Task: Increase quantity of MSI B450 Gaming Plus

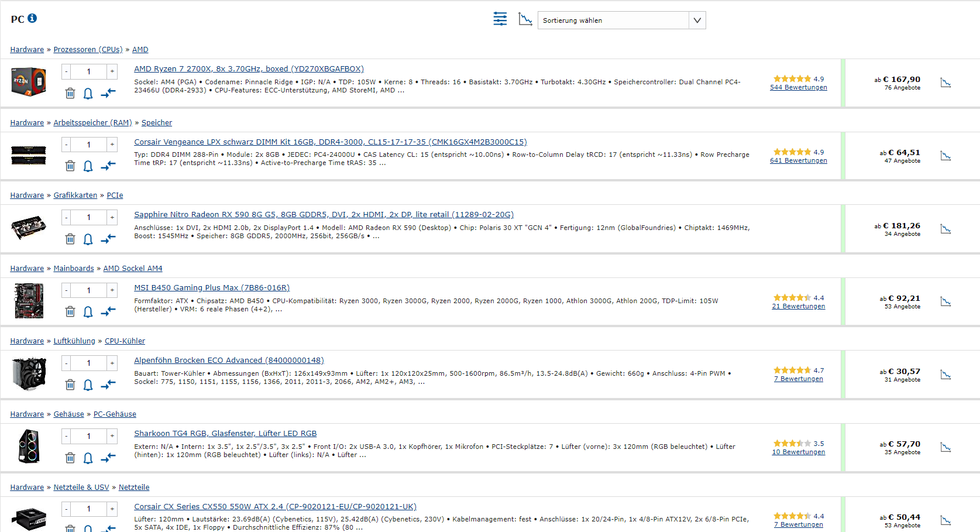Action: pyautogui.click(x=112, y=290)
